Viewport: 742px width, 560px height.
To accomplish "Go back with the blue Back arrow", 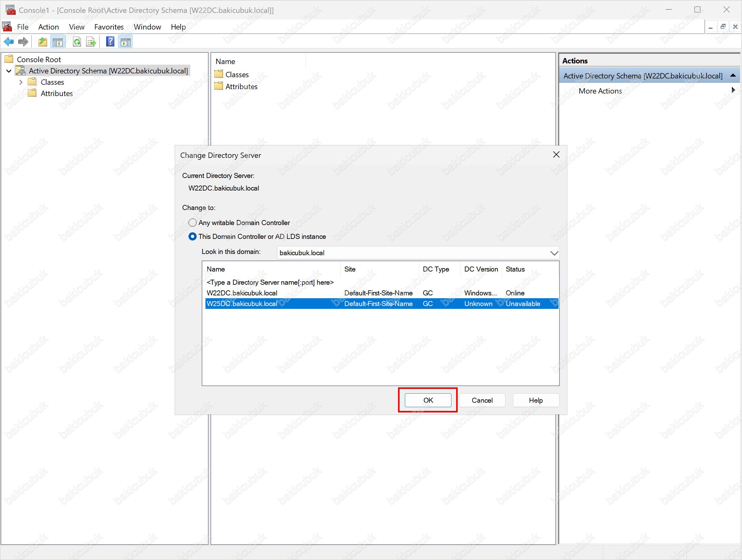I will point(8,42).
